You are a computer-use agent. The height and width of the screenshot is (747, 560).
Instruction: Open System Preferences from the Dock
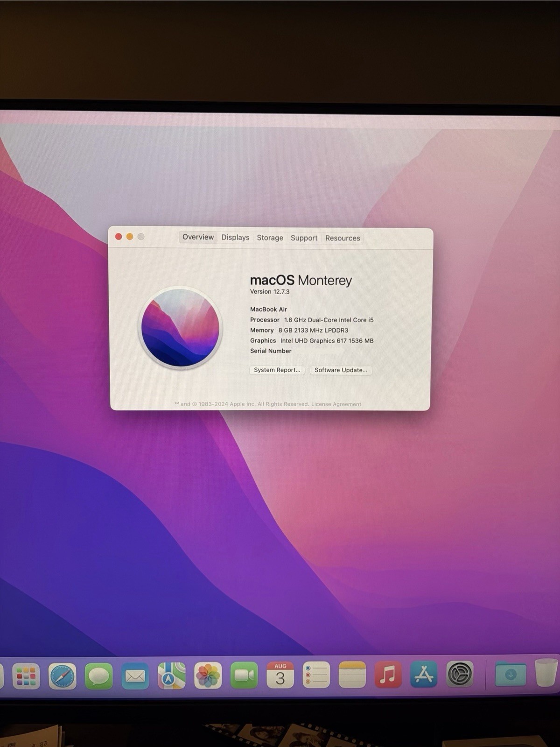[460, 674]
